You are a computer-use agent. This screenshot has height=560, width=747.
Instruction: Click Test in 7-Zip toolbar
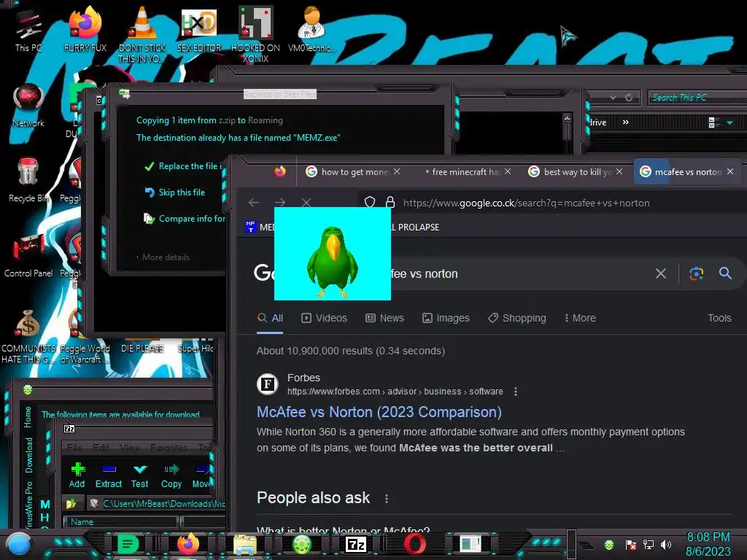point(140,475)
